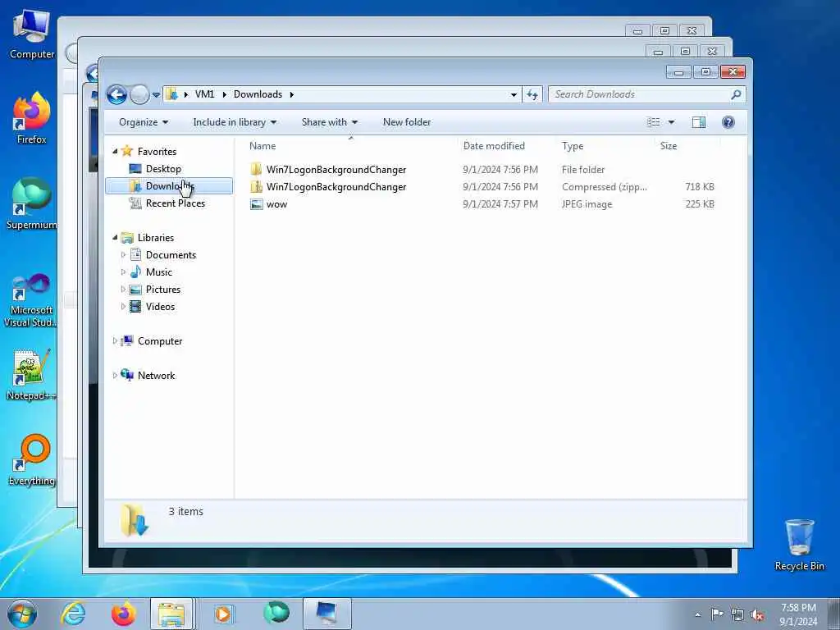Launch Firefox from the taskbar
The image size is (840, 630).
[123, 614]
